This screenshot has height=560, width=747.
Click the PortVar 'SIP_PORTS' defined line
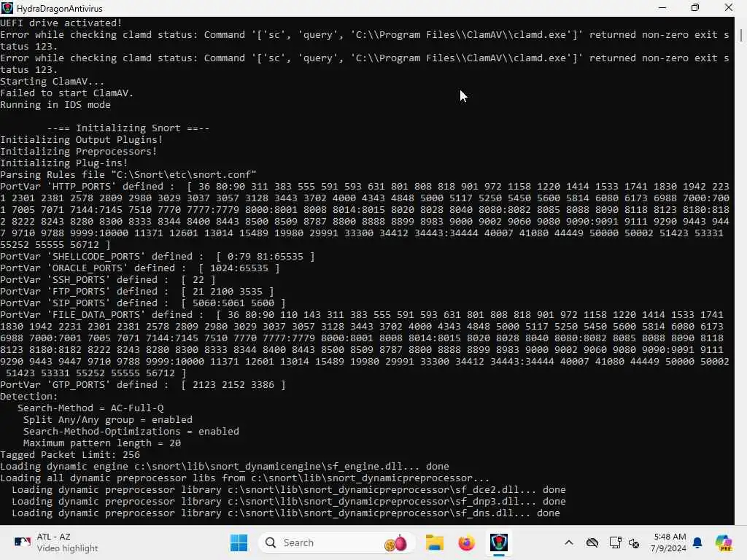click(143, 303)
